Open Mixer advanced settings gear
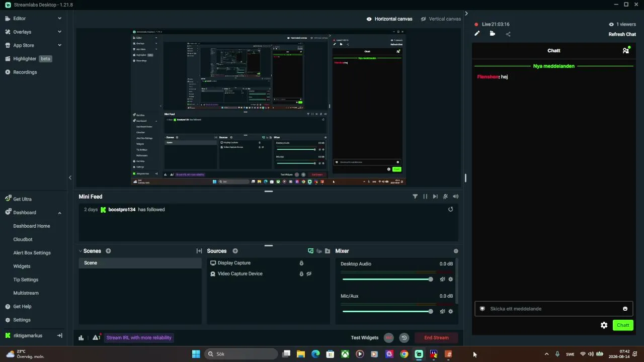 tap(456, 251)
